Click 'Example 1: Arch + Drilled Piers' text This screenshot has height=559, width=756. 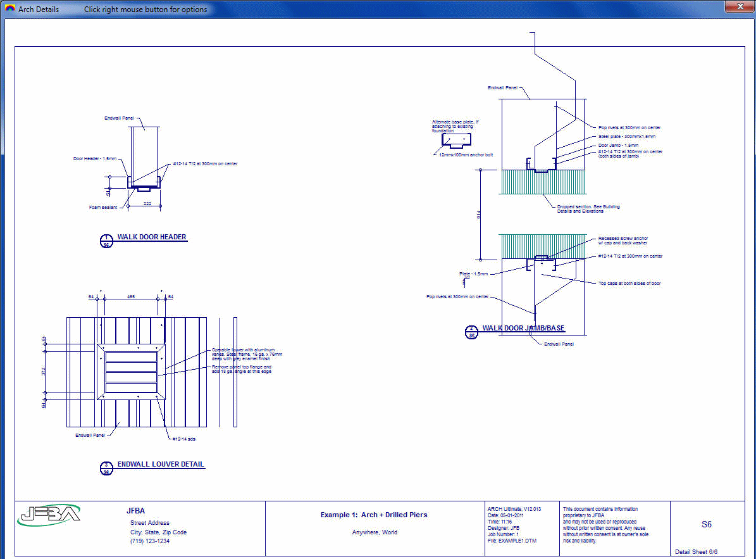tap(373, 515)
